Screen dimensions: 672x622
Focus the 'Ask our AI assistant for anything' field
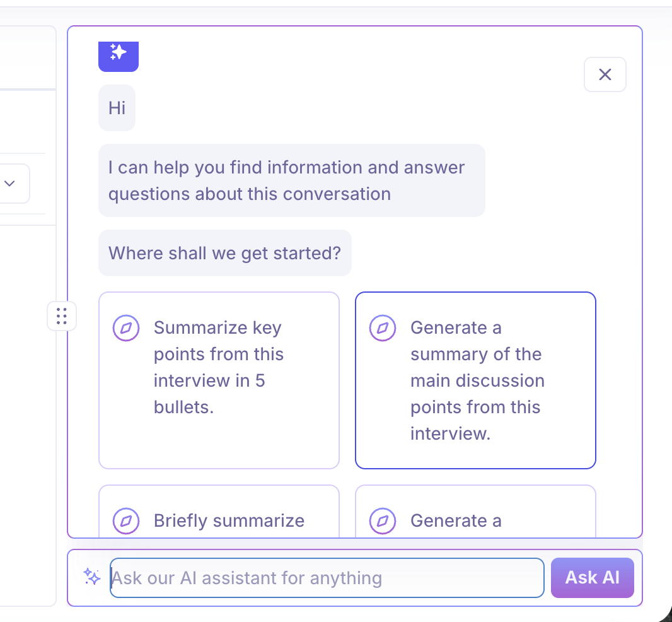pos(327,577)
